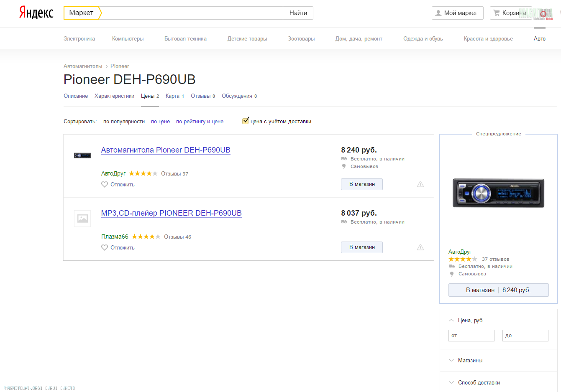Sort offers по рейтингу и цене
Image resolution: width=561 pixels, height=392 pixels.
200,122
